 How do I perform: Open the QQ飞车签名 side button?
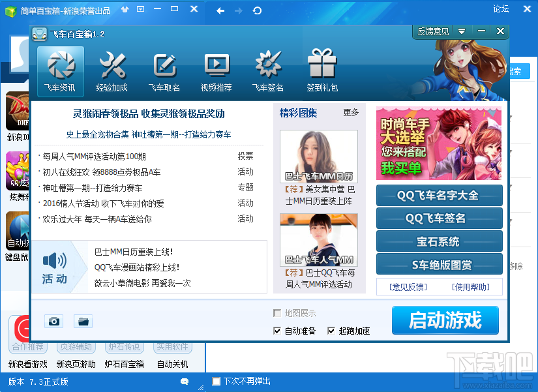[439, 219]
